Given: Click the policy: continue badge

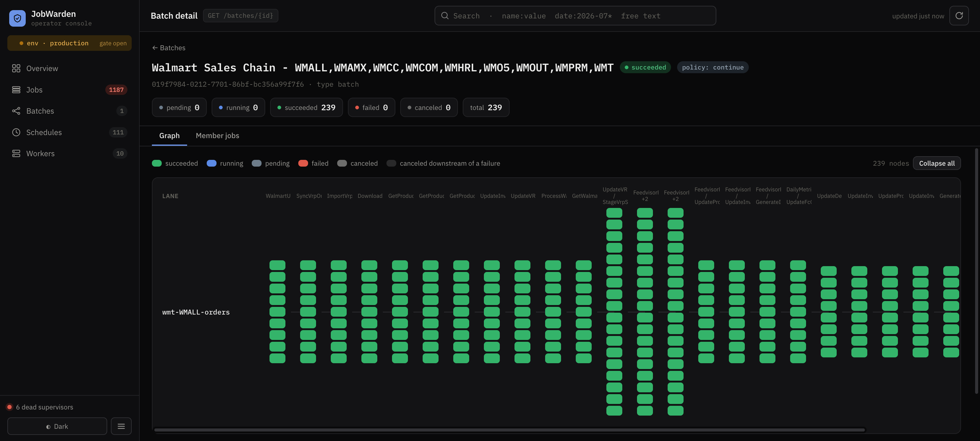Looking at the screenshot, I should click(713, 67).
